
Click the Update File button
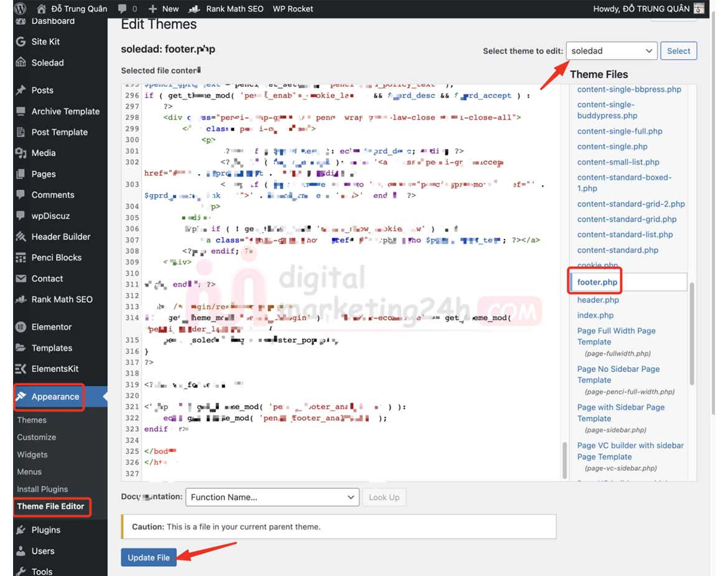[x=149, y=557]
